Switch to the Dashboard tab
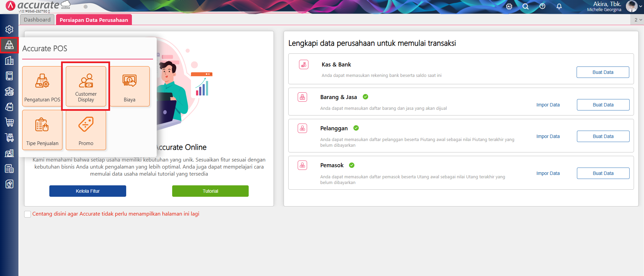 coord(37,20)
